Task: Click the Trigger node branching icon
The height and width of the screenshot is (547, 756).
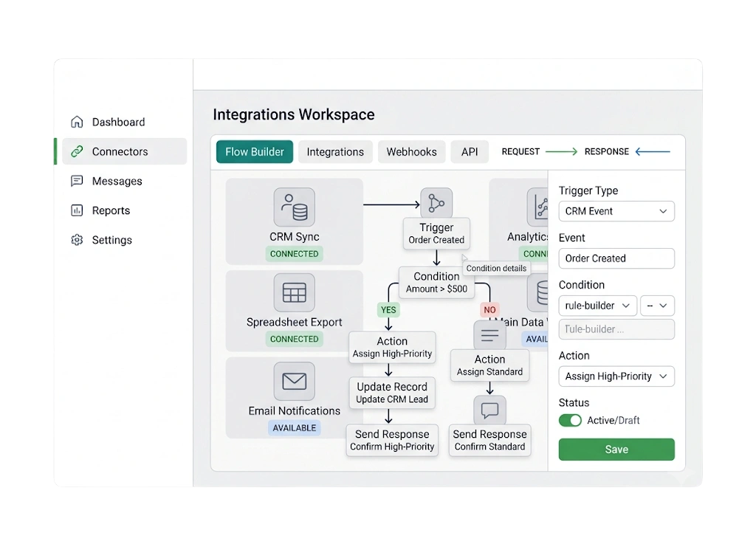Action: [x=436, y=203]
